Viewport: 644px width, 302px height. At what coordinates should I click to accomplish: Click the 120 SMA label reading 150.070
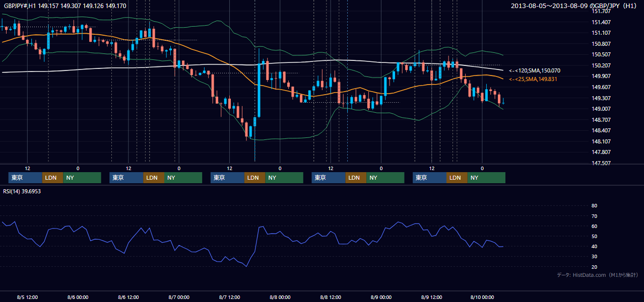click(535, 71)
